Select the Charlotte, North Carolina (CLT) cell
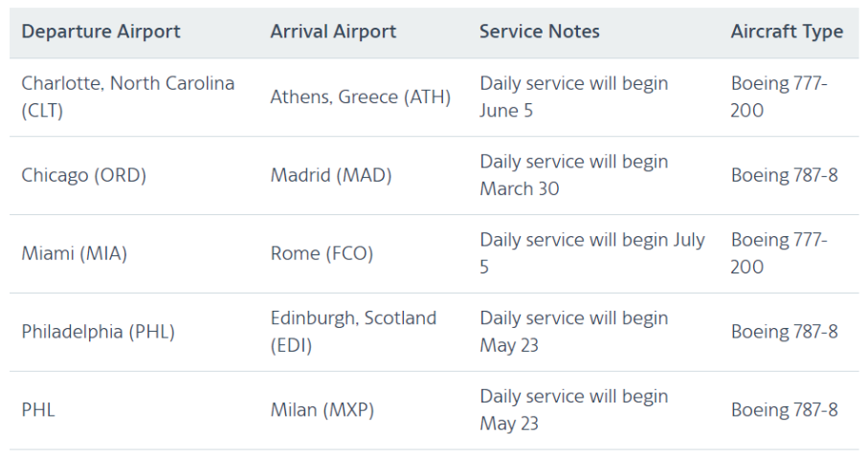 click(x=128, y=97)
